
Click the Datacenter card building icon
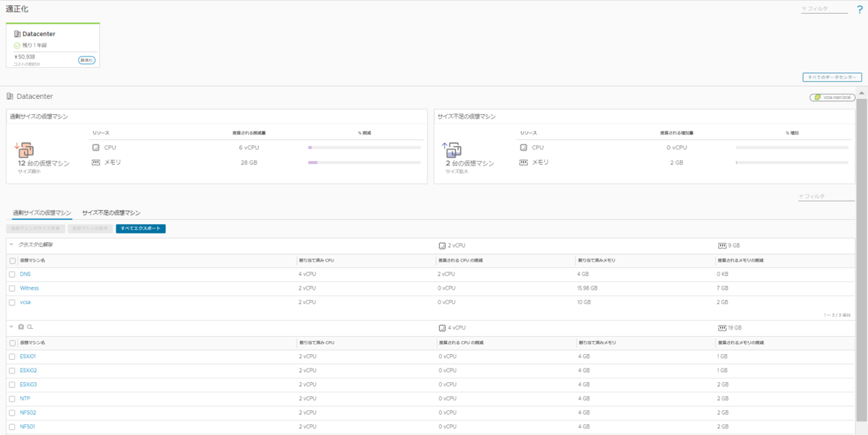click(x=17, y=34)
